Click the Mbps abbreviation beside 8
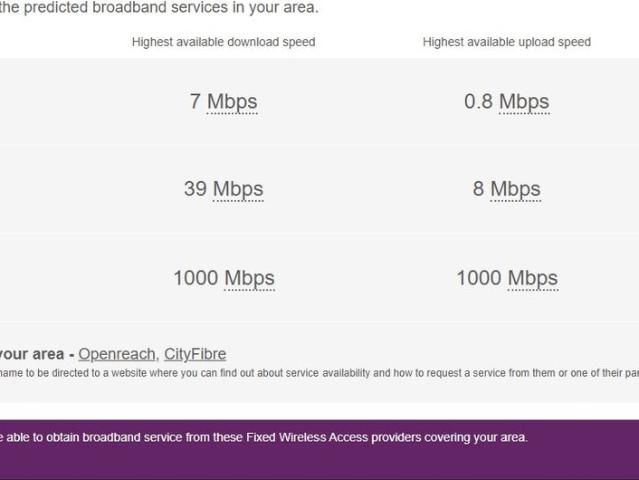The height and width of the screenshot is (480, 639). coord(515,189)
